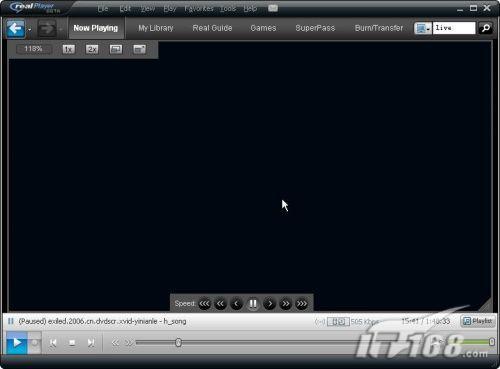The height and width of the screenshot is (369, 500).
Task: Go back with the blue arrow button
Action: tap(15, 29)
